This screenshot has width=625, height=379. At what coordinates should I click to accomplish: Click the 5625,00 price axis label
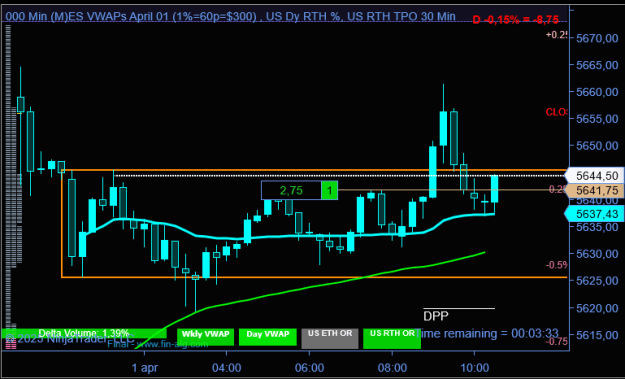[x=597, y=281]
